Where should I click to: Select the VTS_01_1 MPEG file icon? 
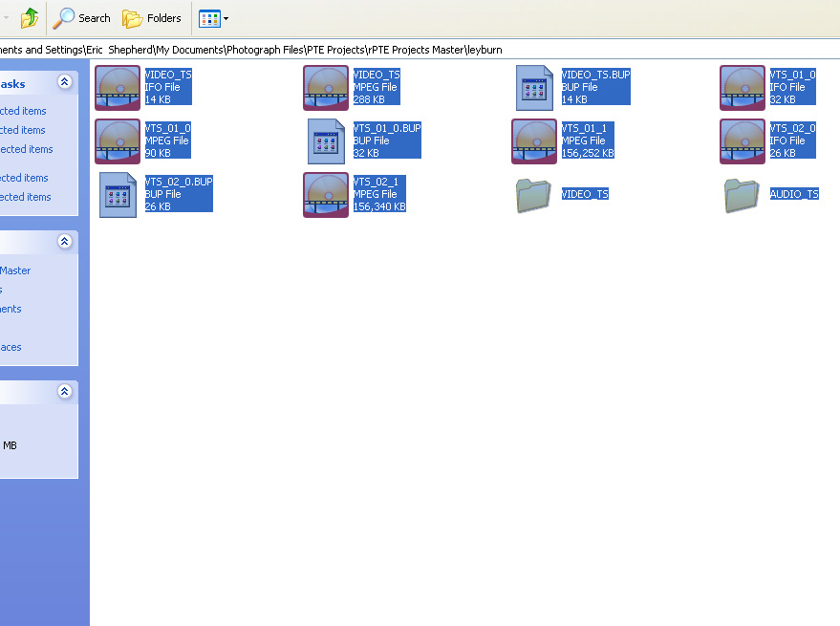(534, 141)
